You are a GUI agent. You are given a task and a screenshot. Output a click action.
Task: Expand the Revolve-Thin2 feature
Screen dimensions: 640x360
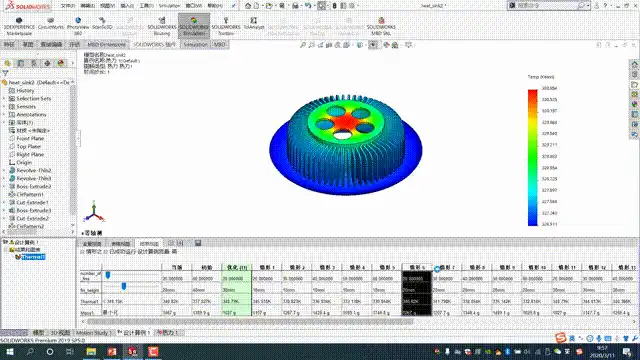(4, 170)
